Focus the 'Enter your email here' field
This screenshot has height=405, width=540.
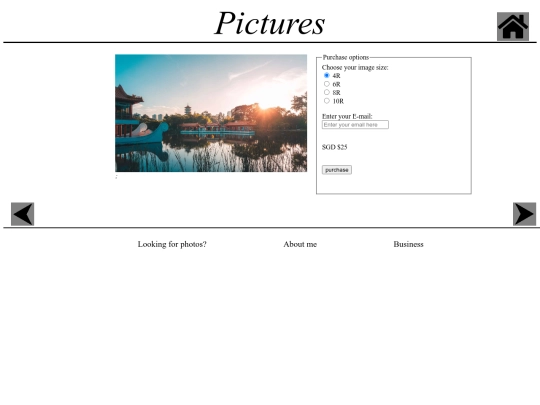(355, 125)
